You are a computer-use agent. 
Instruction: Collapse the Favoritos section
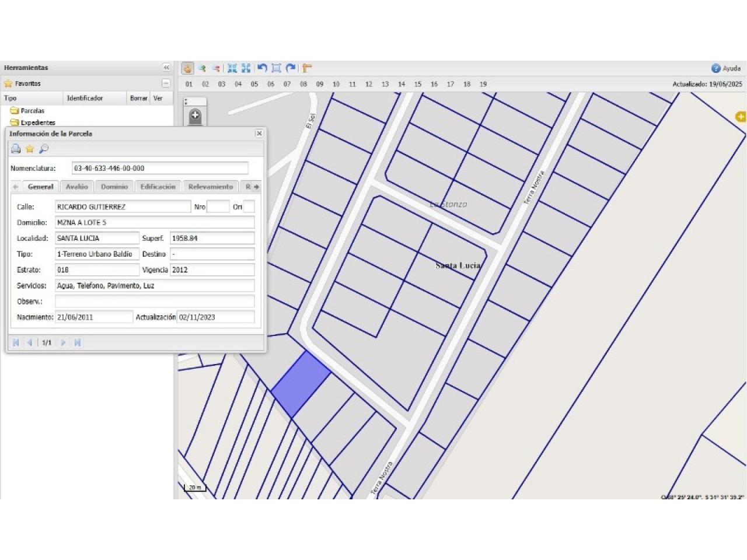click(x=166, y=83)
